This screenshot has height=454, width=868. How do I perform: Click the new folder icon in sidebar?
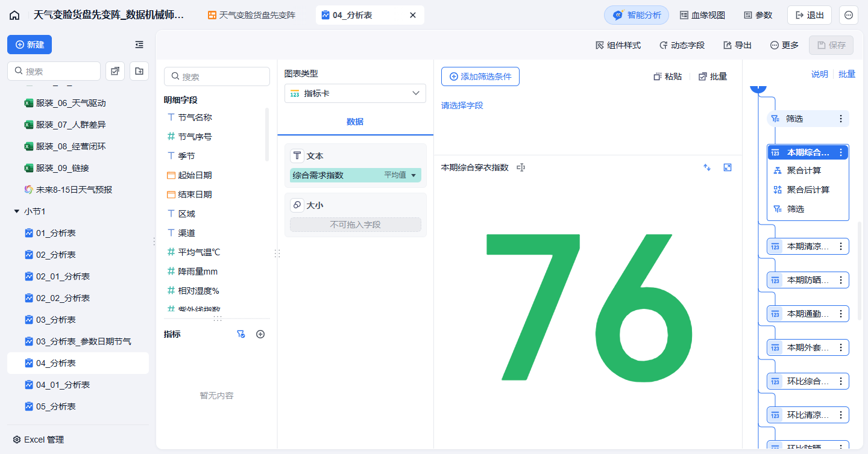click(139, 71)
